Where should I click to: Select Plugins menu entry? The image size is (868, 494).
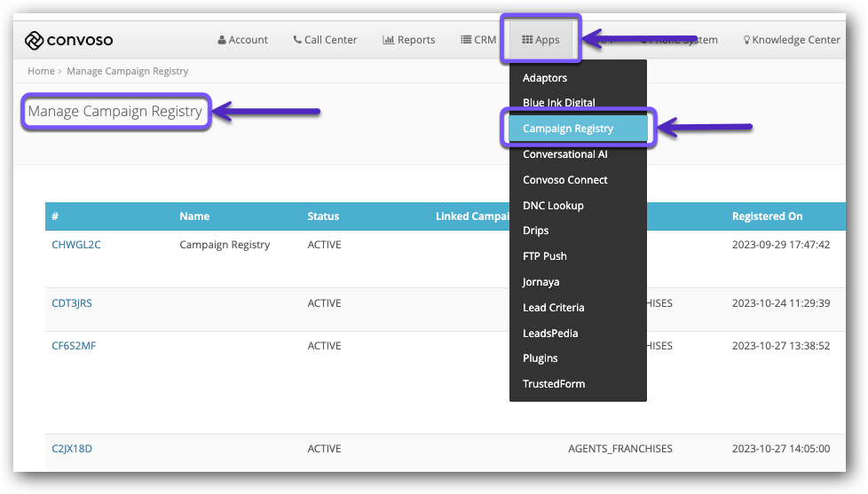(541, 358)
